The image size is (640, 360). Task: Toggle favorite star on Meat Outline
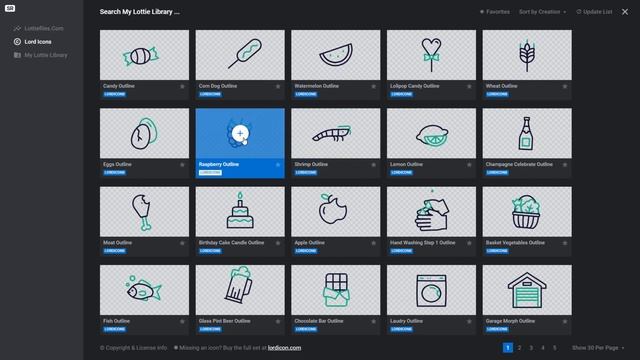pyautogui.click(x=182, y=243)
